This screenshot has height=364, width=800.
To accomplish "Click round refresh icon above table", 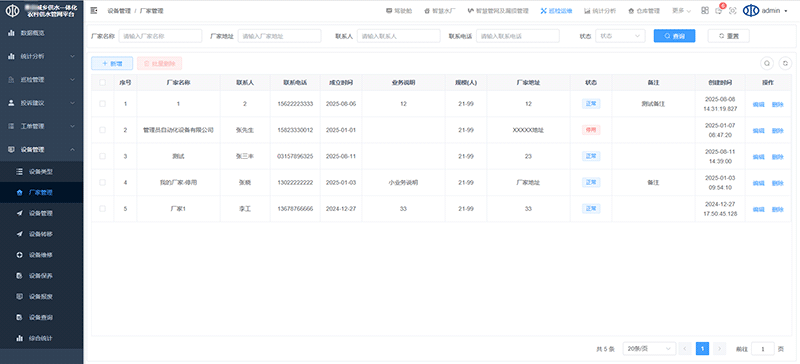I will coord(786,63).
